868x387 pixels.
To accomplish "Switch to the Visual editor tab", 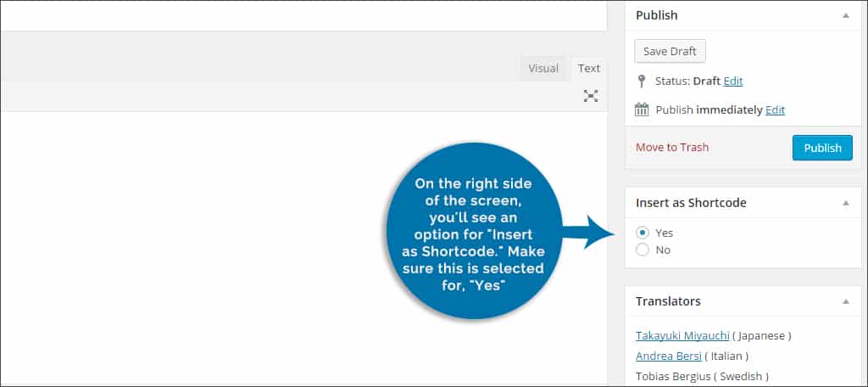I will (x=543, y=69).
